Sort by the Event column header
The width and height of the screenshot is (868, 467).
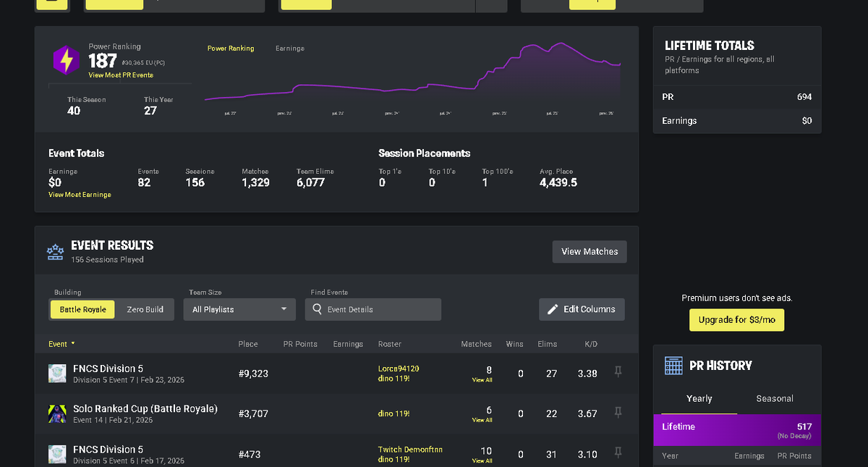tap(61, 344)
